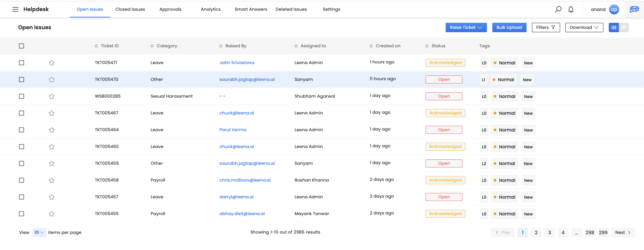
Task: Expand the Raise Ticket dropdown
Action: [466, 28]
